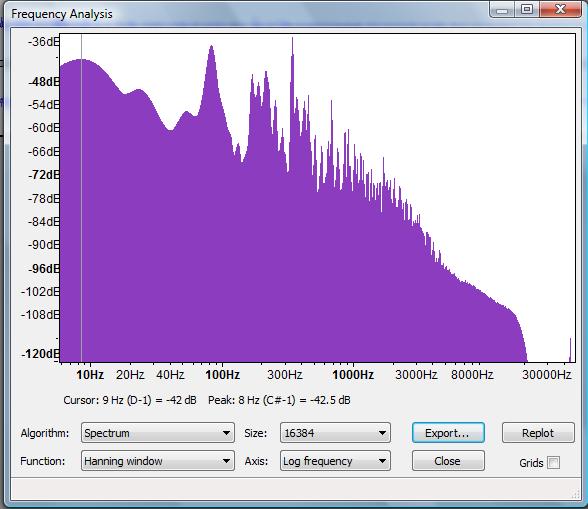Maximize the Frequency Analysis window
Screen dimensions: 588x509
coord(527,9)
